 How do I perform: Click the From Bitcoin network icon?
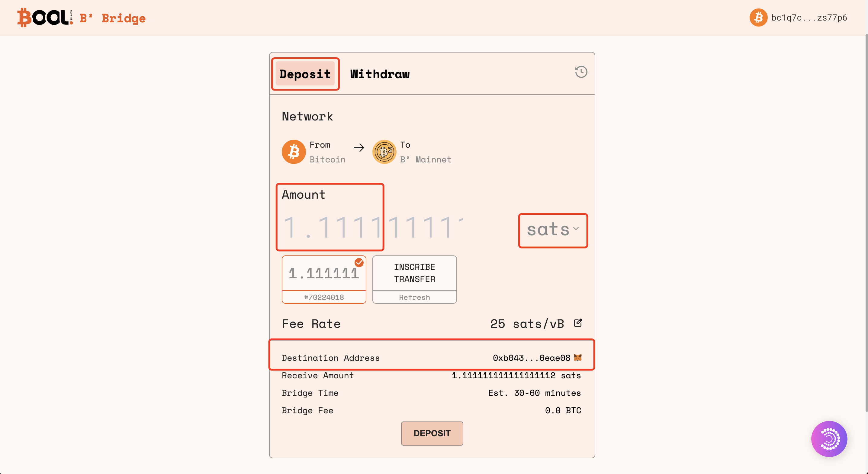point(294,152)
